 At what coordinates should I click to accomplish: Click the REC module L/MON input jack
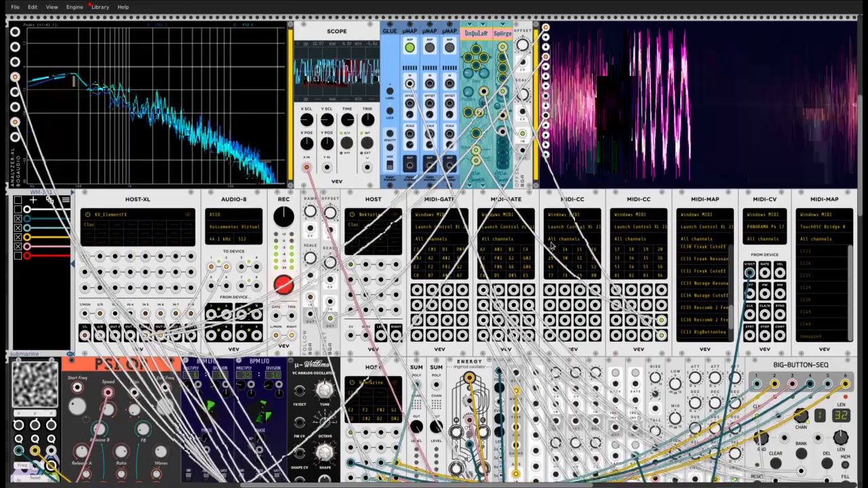click(x=276, y=336)
